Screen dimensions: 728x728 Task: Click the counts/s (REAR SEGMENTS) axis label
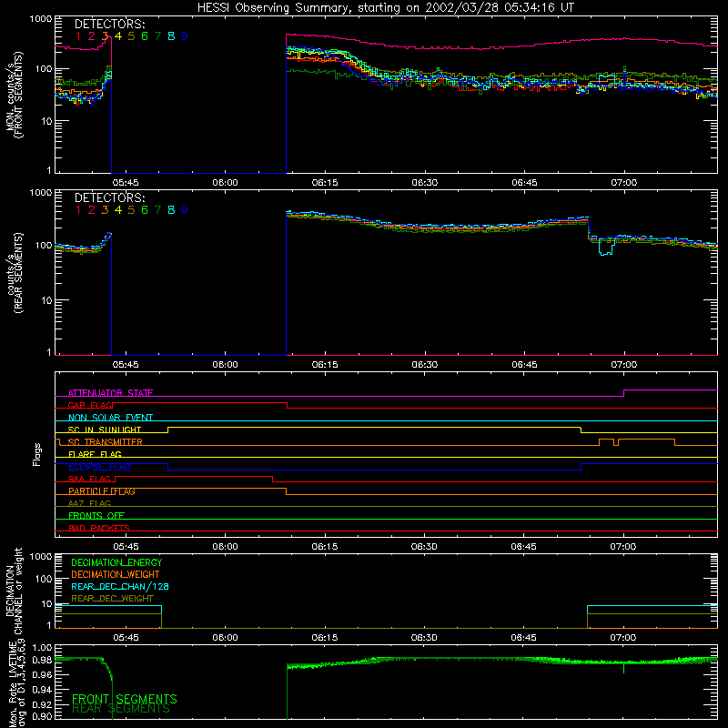click(x=14, y=273)
